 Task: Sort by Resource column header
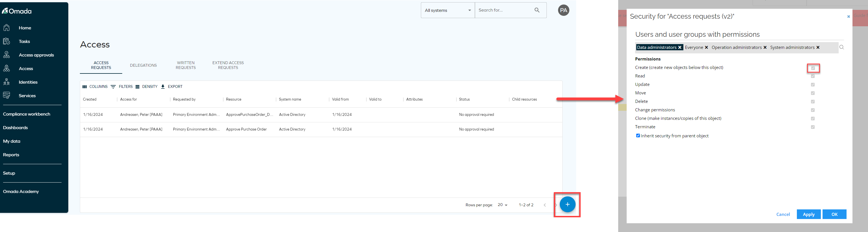(233, 99)
